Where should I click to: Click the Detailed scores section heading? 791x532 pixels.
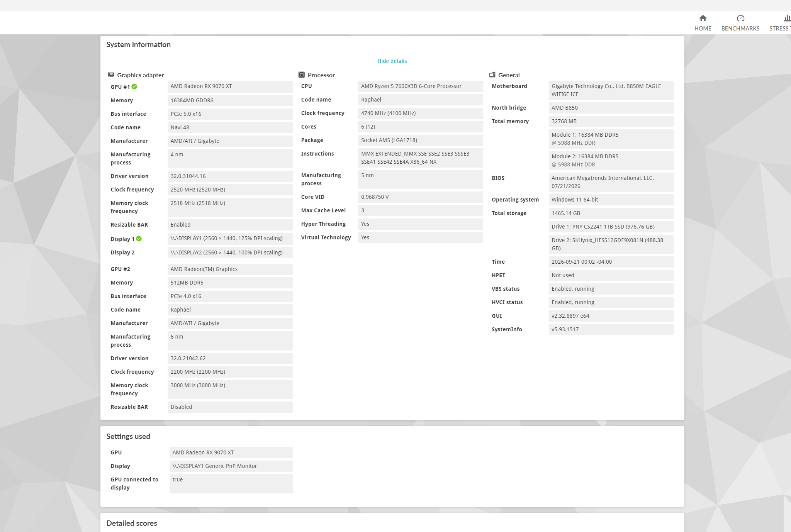pos(132,523)
